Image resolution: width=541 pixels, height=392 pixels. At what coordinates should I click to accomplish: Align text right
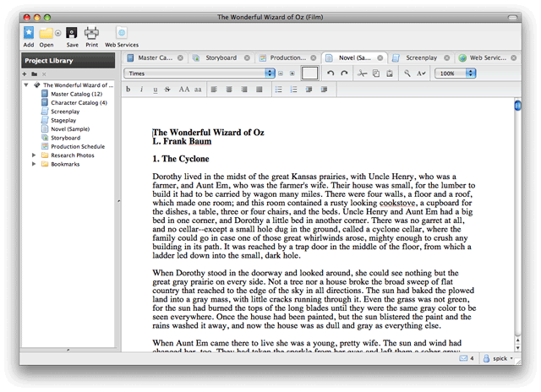(x=244, y=90)
